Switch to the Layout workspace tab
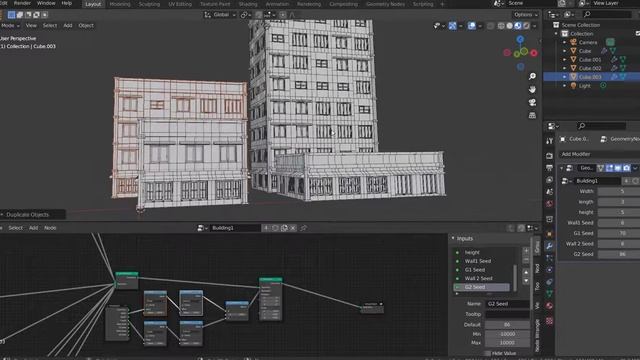 tap(93, 4)
